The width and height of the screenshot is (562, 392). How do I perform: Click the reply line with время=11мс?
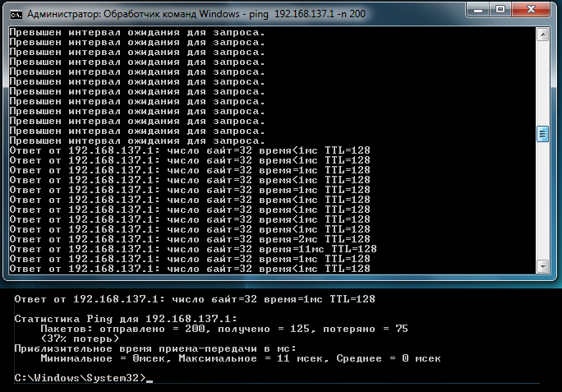pos(193,249)
